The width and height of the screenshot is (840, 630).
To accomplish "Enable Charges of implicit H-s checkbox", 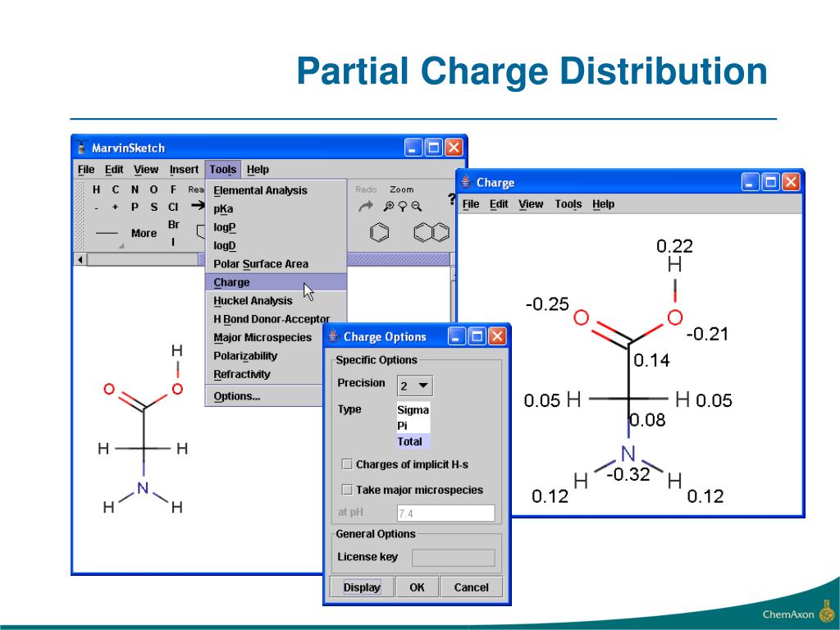I will coord(347,464).
